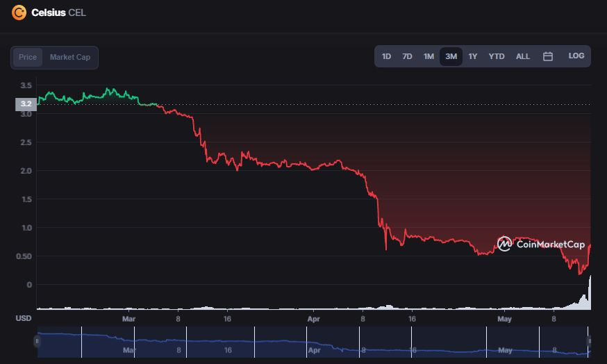Click the USD currency label
Screen dimensions: 607x364
(23, 318)
